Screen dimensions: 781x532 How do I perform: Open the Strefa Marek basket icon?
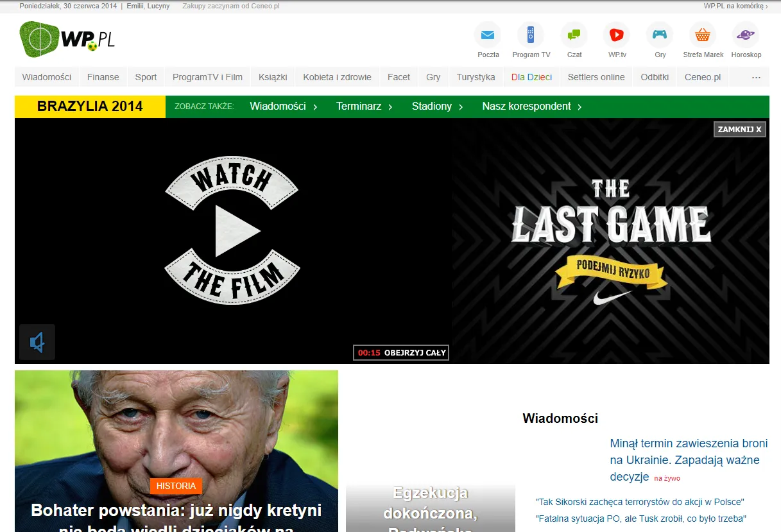(x=703, y=35)
